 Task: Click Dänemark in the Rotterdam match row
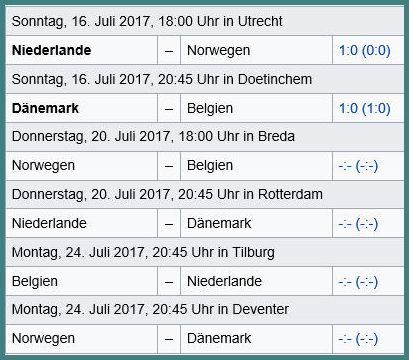click(x=219, y=223)
